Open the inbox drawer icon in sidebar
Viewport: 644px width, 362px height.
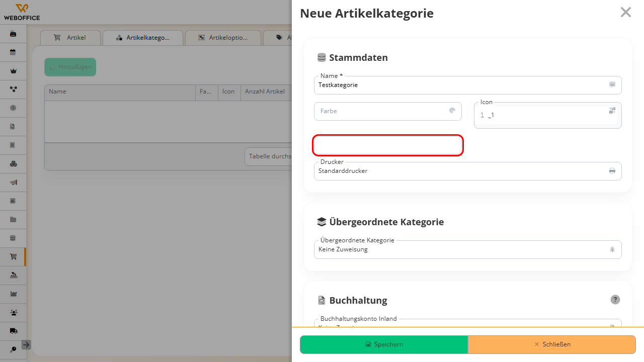coord(13,34)
